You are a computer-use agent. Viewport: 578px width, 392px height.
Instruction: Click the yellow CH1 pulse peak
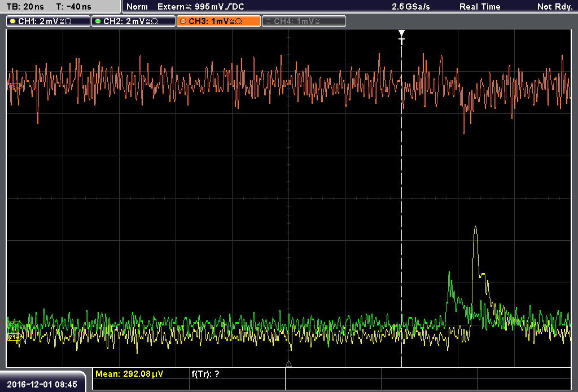tap(475, 228)
